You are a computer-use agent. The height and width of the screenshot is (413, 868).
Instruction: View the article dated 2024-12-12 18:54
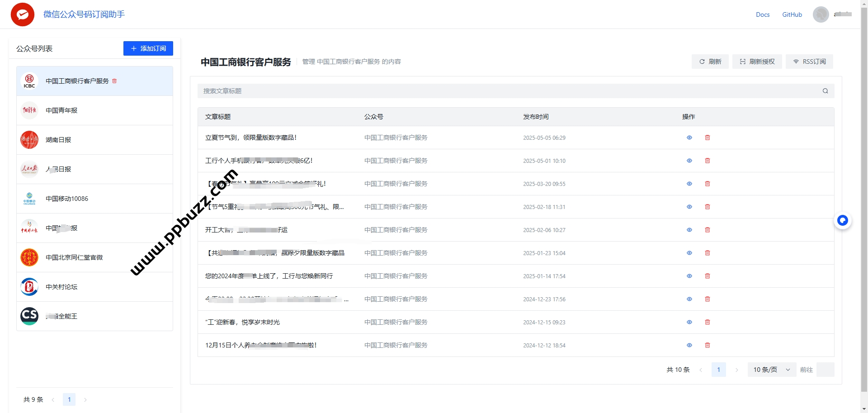[689, 345]
